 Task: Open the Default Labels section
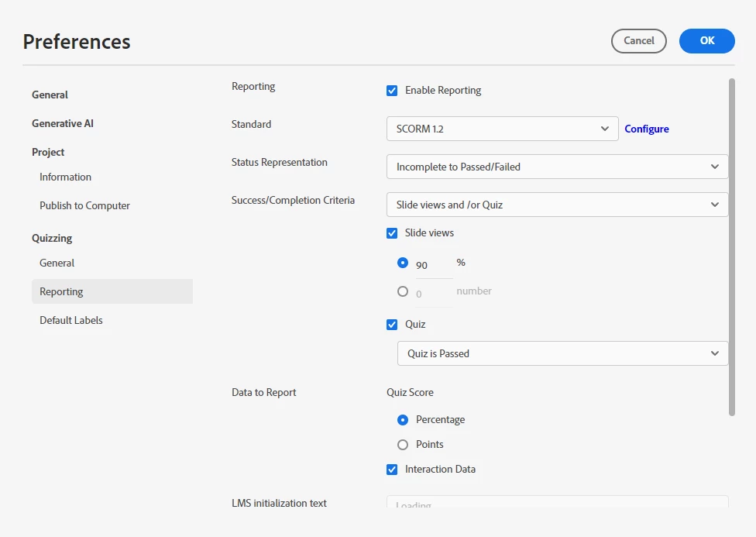[71, 321]
